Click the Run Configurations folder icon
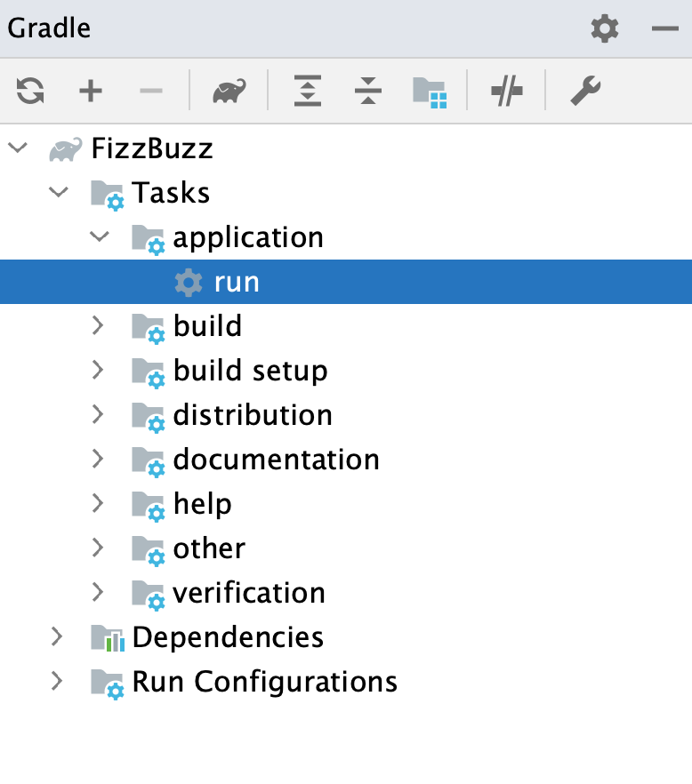This screenshot has height=784, width=692. [107, 684]
